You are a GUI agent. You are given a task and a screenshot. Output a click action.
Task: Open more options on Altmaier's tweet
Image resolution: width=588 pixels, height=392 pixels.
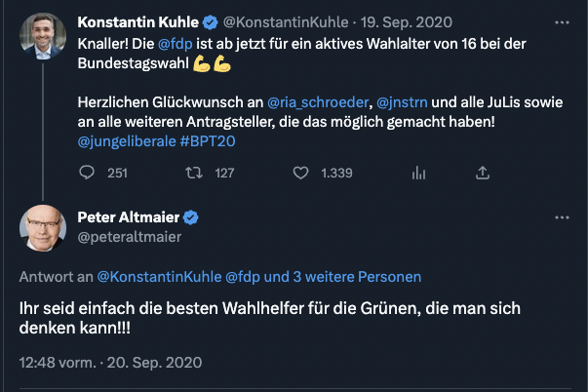(562, 216)
